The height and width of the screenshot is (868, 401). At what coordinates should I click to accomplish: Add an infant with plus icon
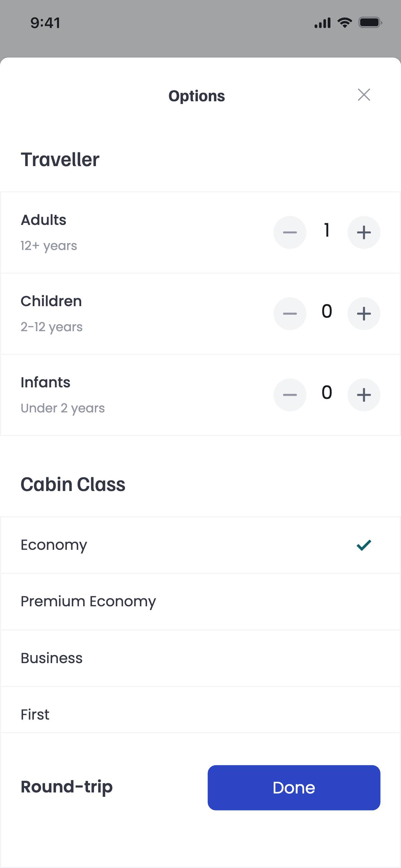coord(364,395)
